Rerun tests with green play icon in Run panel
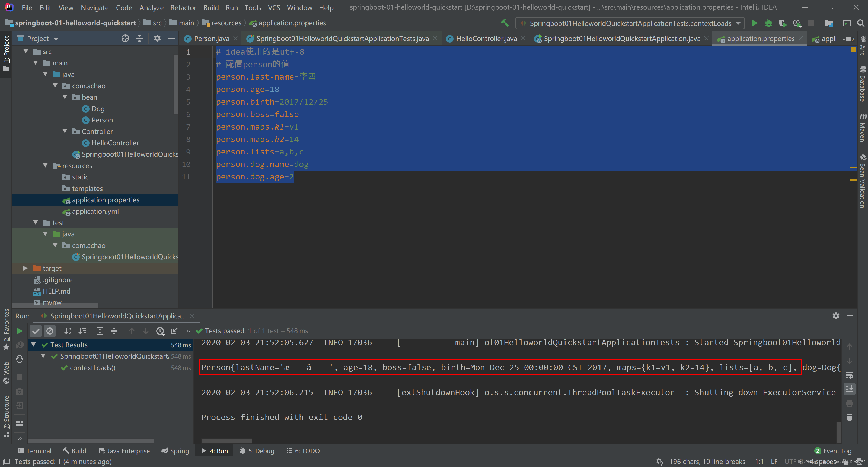The width and height of the screenshot is (868, 467). pyautogui.click(x=20, y=331)
